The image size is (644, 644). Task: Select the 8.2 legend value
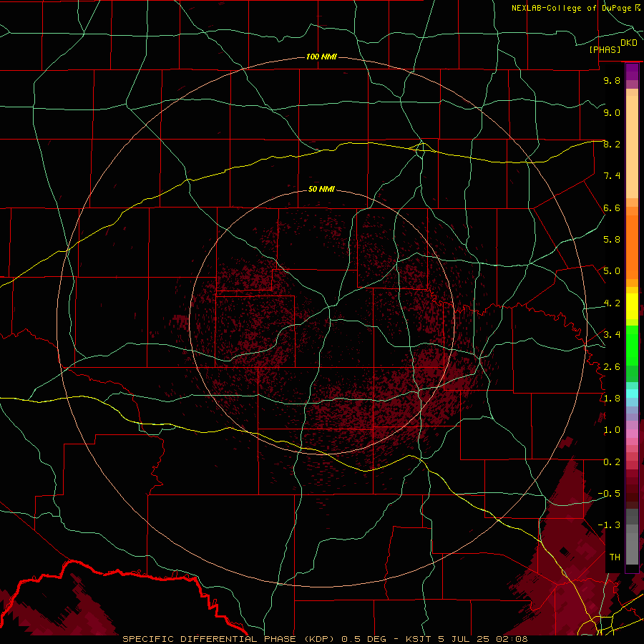(612, 144)
